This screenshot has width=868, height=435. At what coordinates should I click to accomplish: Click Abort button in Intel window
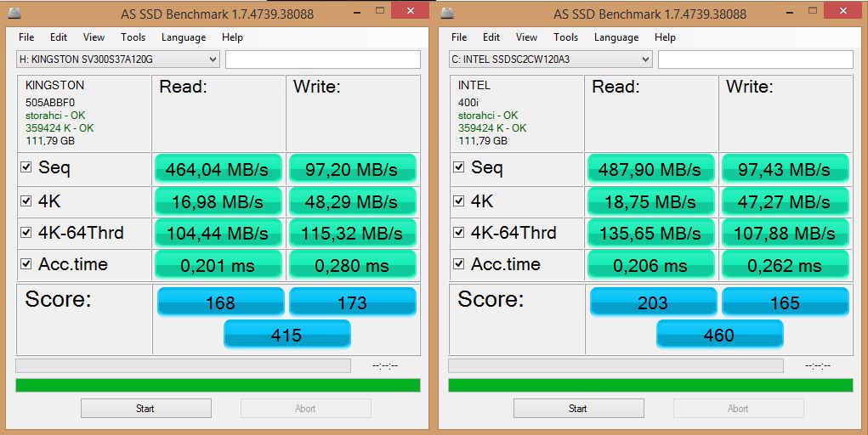[x=739, y=409]
